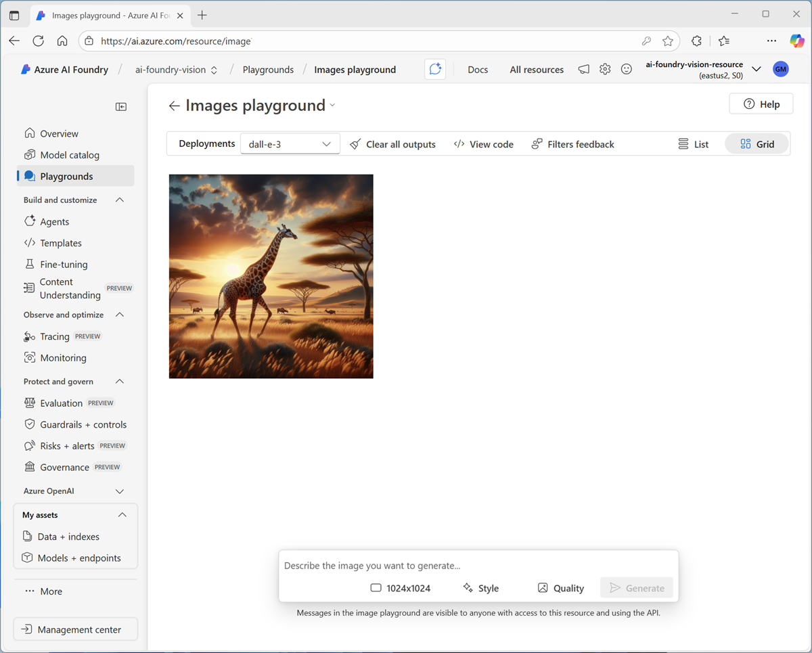
Task: Click the announcements megaphone icon
Action: click(583, 69)
